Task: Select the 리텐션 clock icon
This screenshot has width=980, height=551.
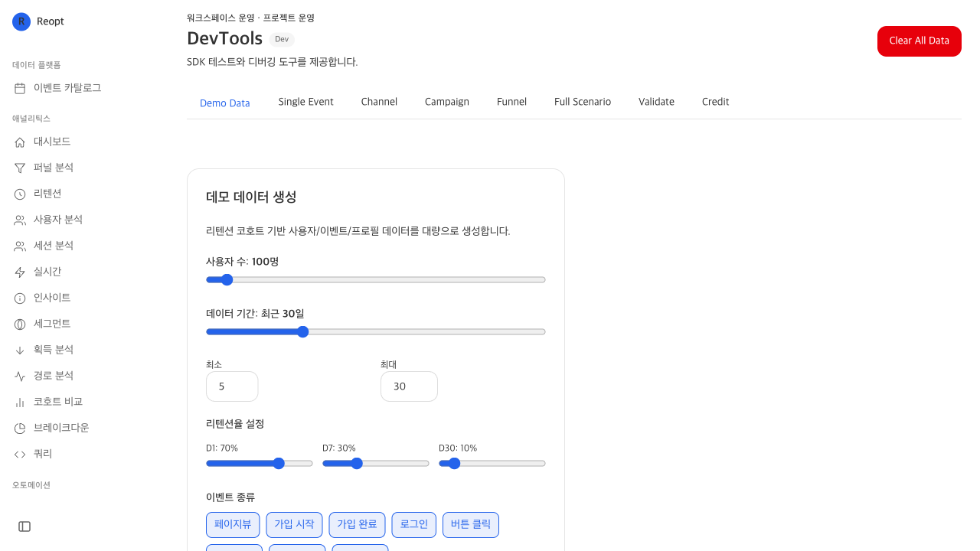Action: pyautogui.click(x=20, y=194)
